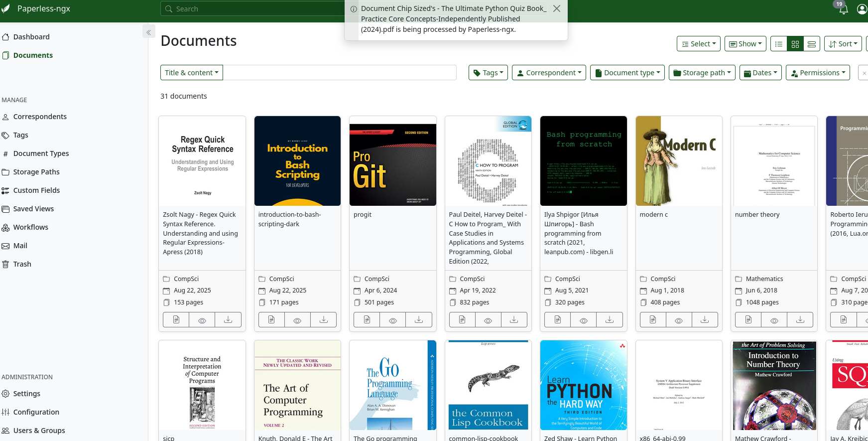Viewport: 868px width, 441px height.
Task: Switch to large cards view mode
Action: point(812,44)
